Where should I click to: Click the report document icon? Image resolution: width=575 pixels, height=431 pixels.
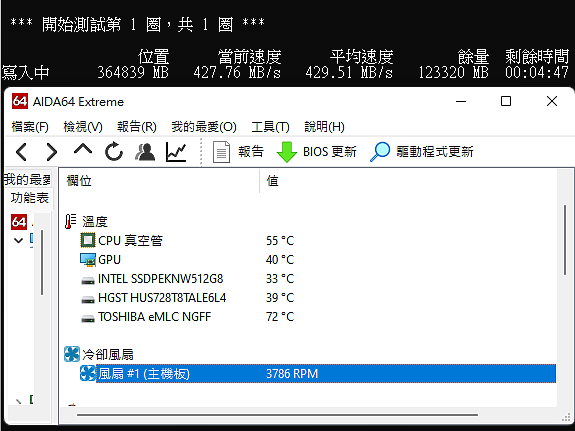click(x=221, y=152)
